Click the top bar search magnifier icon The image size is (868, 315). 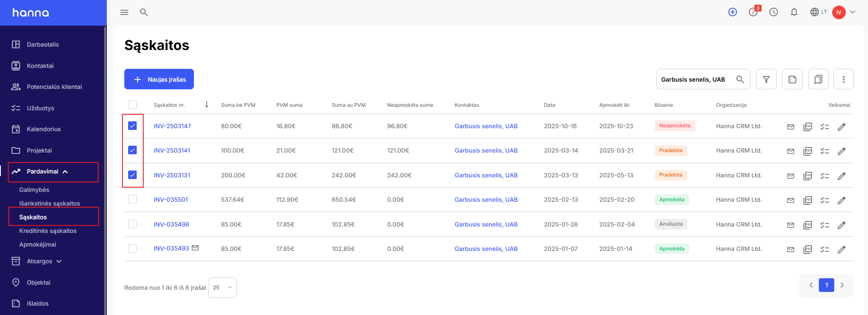pos(144,12)
